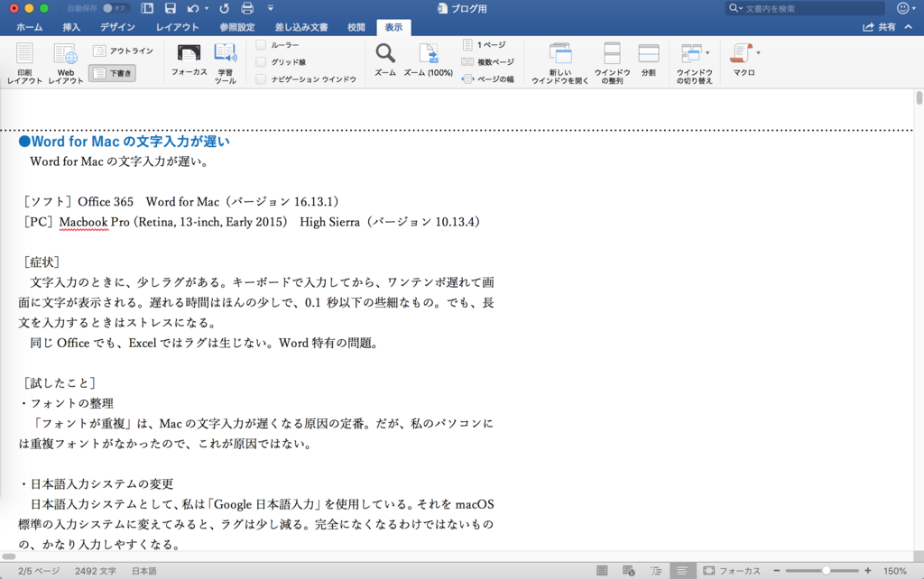The height and width of the screenshot is (579, 924).
Task: Select Outline view (アウトライン)
Action: (x=123, y=51)
